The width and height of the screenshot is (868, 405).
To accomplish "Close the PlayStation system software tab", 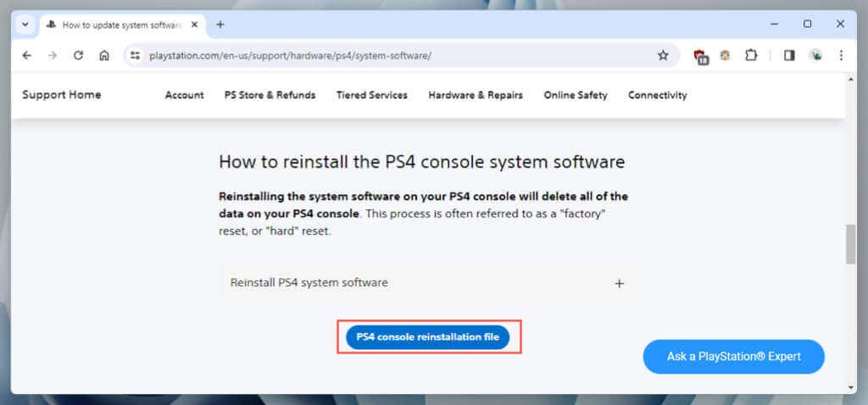I will point(194,25).
